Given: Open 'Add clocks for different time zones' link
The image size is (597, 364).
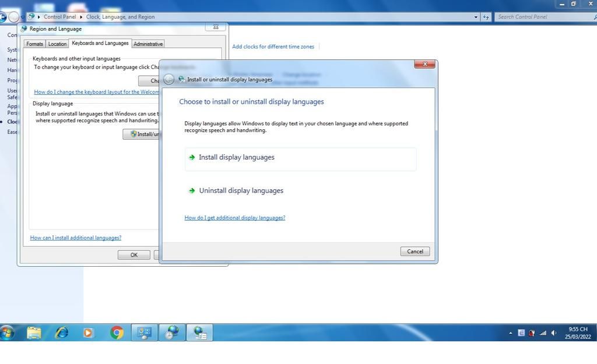Looking at the screenshot, I should (273, 47).
